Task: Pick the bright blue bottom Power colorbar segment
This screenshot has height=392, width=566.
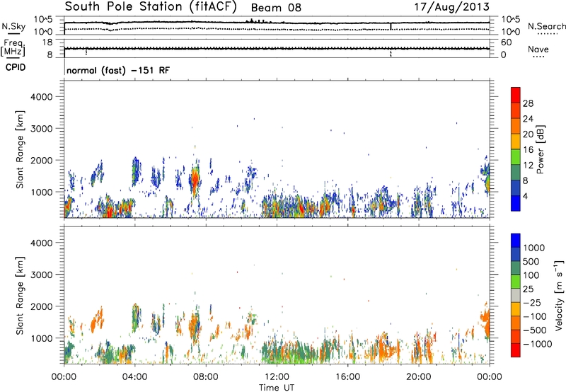Action: click(516, 203)
